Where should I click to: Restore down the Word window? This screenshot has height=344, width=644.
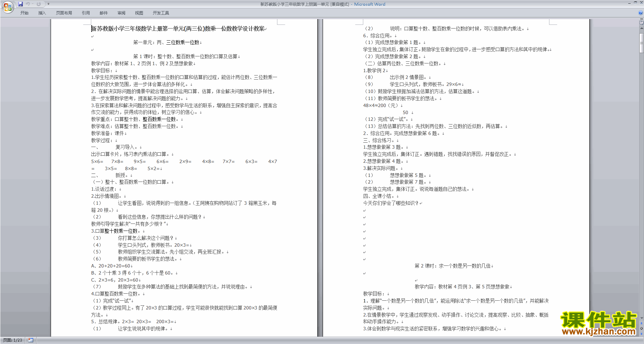[x=635, y=3]
